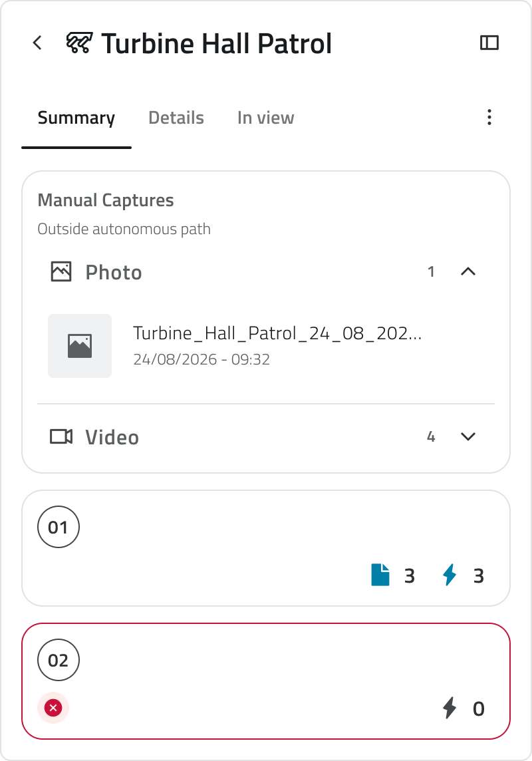The height and width of the screenshot is (761, 532).
Task: Open the three-dot more options menu
Action: click(x=489, y=118)
